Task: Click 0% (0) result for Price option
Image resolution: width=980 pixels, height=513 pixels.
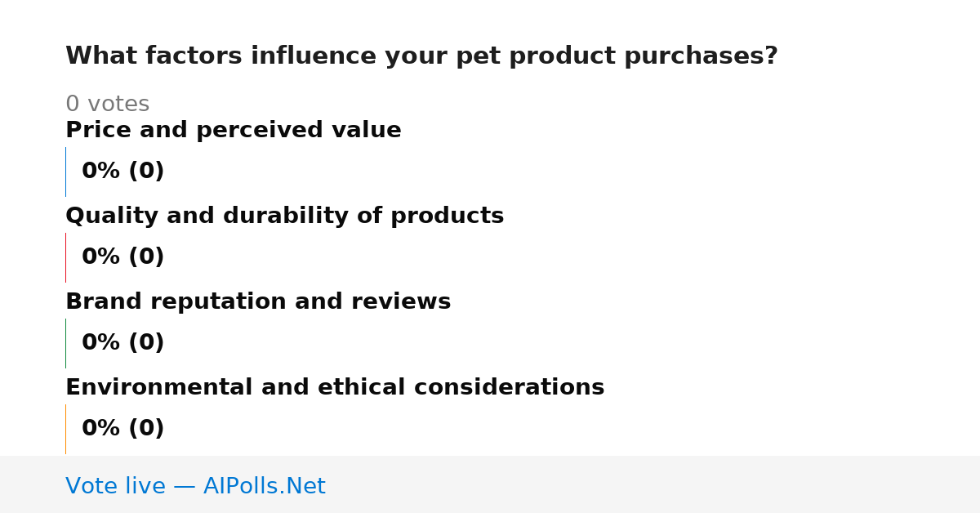Action: (x=122, y=172)
